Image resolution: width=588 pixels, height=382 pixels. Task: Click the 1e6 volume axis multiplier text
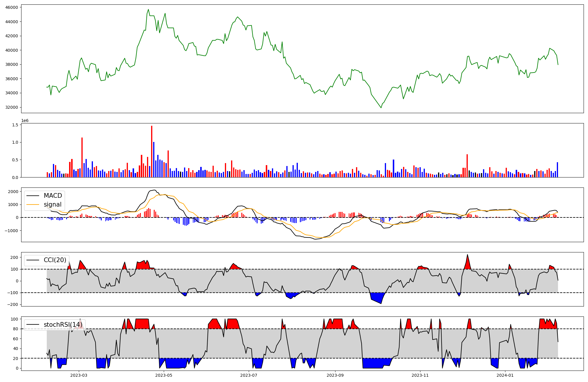click(x=25, y=121)
